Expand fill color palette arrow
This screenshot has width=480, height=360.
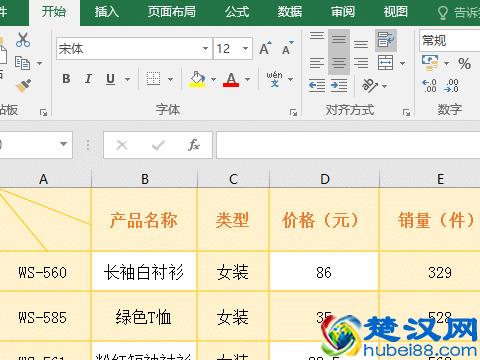pos(213,79)
